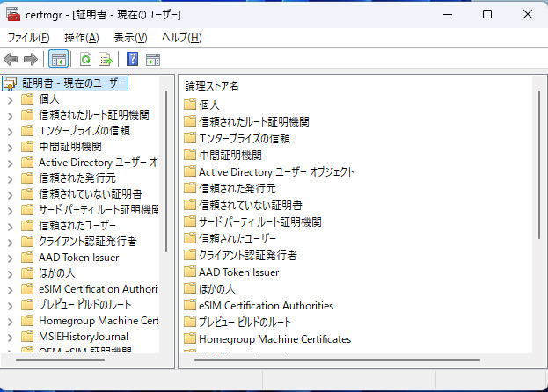Viewport: 548px width, 392px height.
Task: Expand 信頼された発行元 tree node
Action: (x=11, y=179)
